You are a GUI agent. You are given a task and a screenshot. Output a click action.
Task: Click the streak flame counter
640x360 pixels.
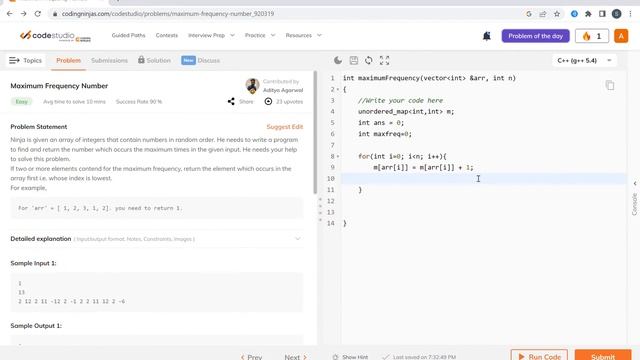tap(591, 36)
